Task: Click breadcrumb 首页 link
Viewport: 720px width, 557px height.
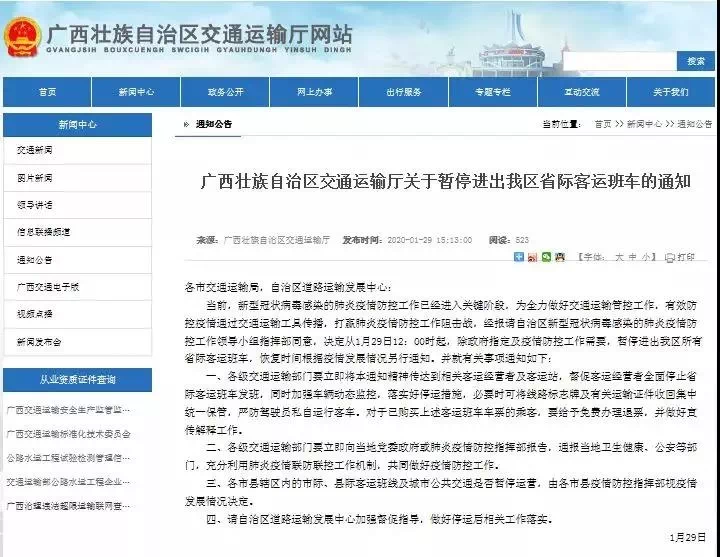Action: 603,124
